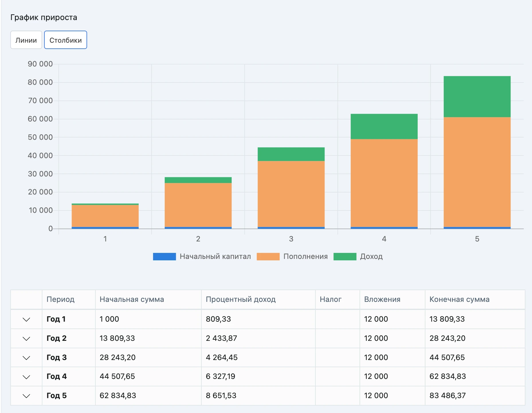Expand the Год 4 row chevron
532x413 pixels.
click(x=26, y=377)
